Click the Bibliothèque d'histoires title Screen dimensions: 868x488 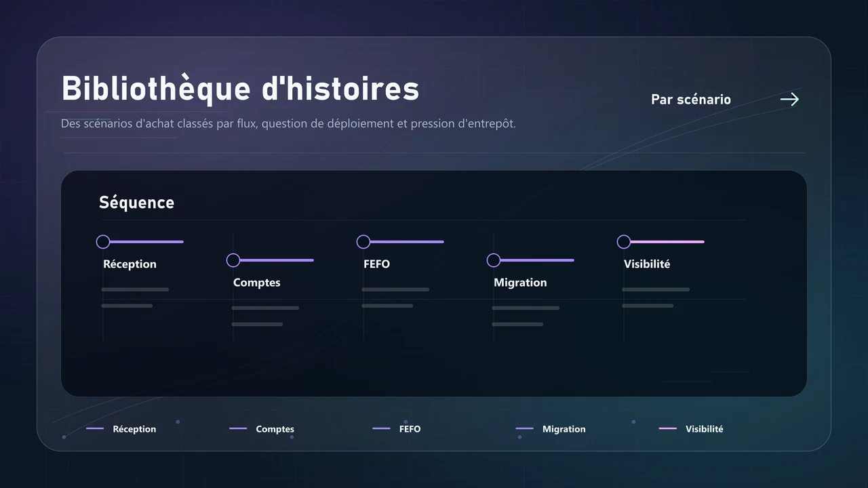(240, 89)
